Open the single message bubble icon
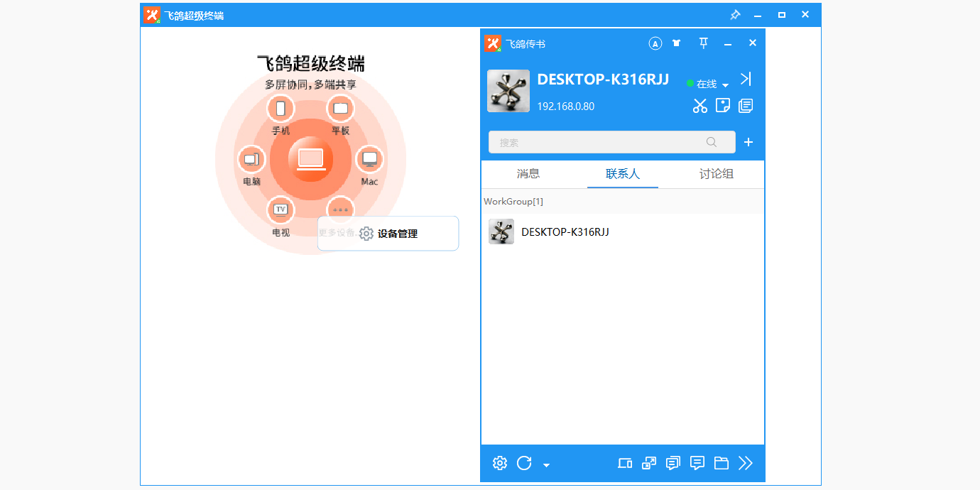The image size is (980, 490). [697, 463]
